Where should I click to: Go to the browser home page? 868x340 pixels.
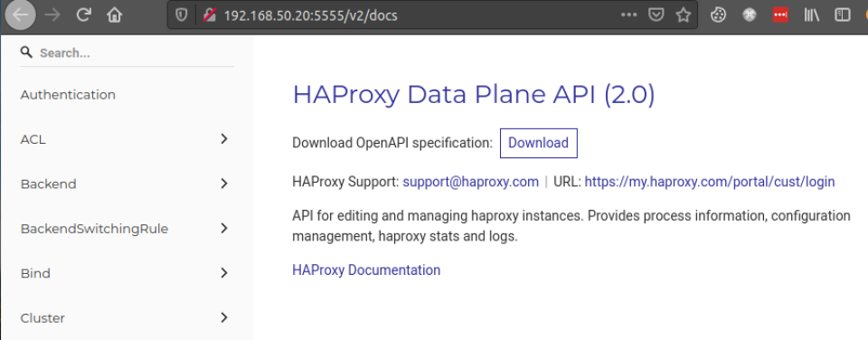(x=115, y=15)
